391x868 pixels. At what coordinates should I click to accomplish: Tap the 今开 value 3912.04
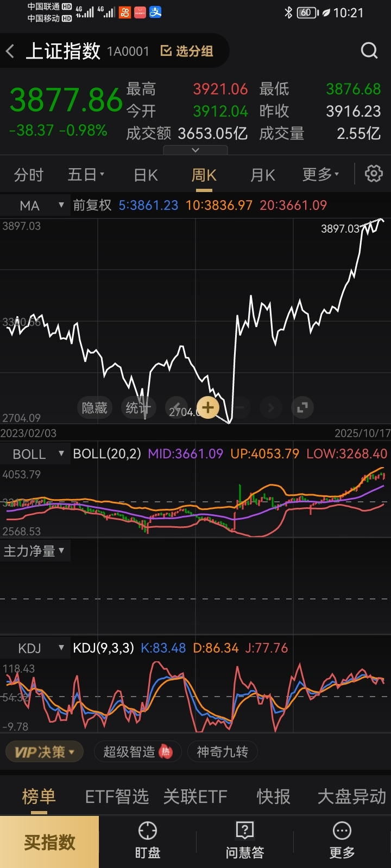(220, 111)
